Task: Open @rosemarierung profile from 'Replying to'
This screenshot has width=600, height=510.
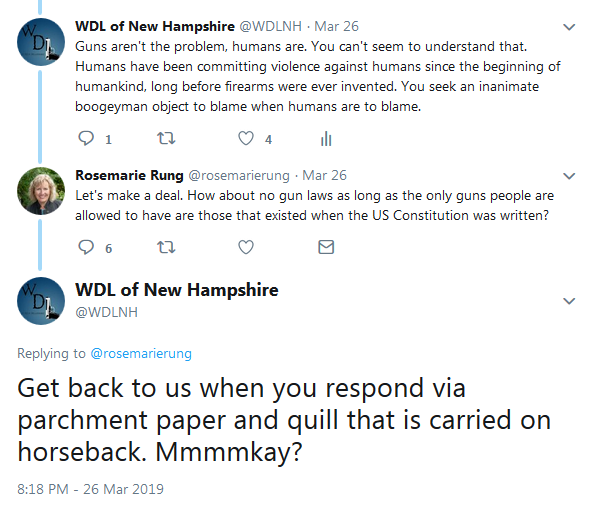Action: point(140,353)
